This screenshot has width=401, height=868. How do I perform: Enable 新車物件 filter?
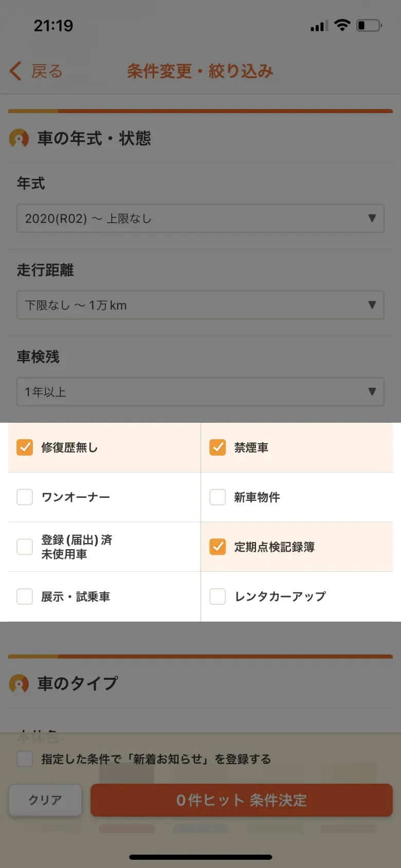coord(217,497)
